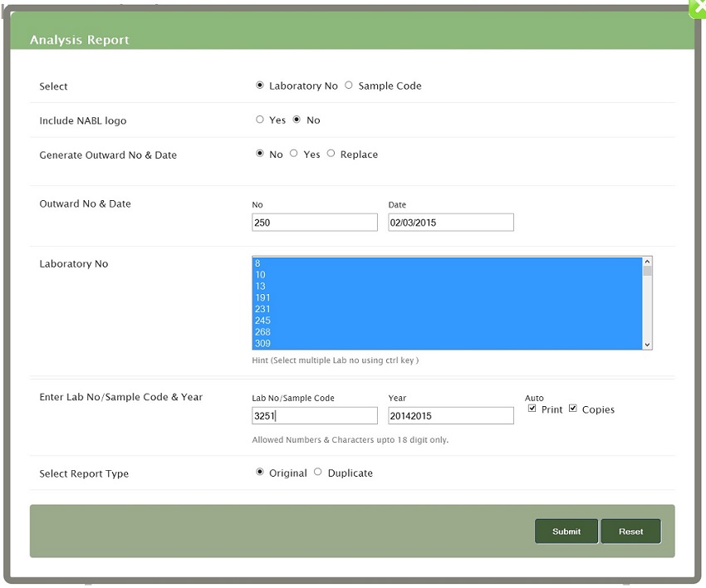The width and height of the screenshot is (706, 588).
Task: Select Duplicate report type
Action: [318, 473]
